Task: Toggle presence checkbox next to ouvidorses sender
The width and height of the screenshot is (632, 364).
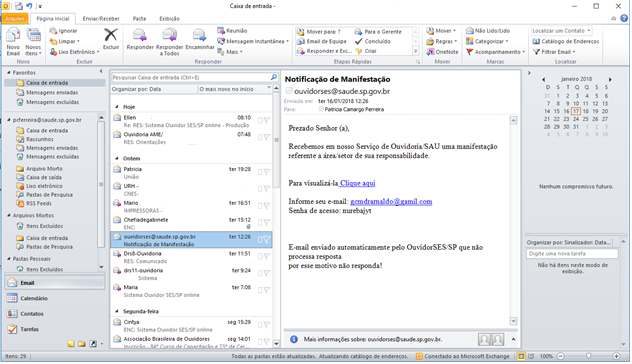Action: pos(289,91)
